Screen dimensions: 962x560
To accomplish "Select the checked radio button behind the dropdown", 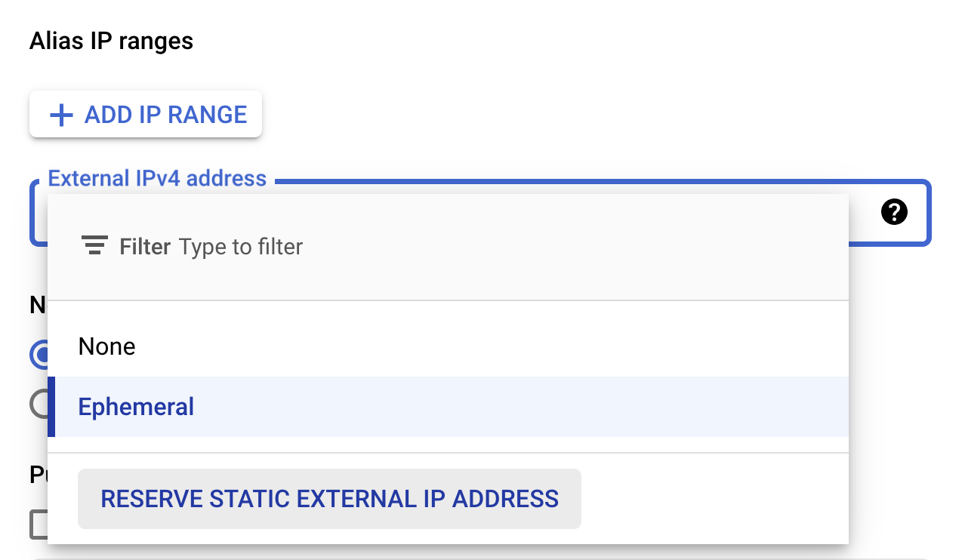I will (x=39, y=355).
